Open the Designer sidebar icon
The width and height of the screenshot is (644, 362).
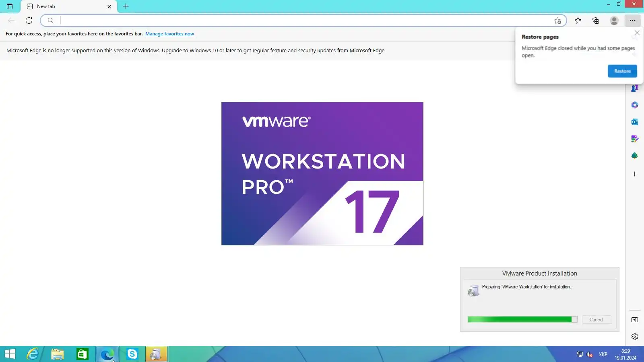point(635,139)
